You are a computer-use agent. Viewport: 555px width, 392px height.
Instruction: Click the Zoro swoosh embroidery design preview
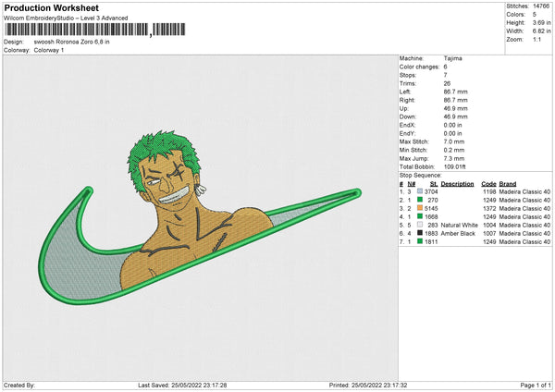click(x=200, y=217)
